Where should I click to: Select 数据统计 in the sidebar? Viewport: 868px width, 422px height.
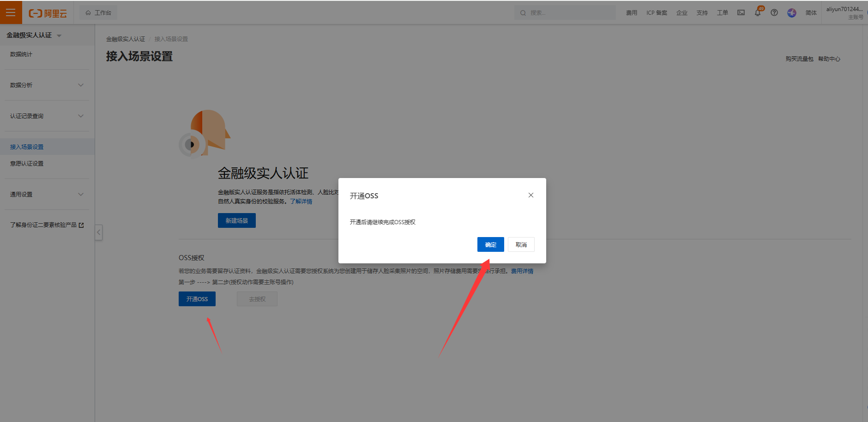[21, 54]
